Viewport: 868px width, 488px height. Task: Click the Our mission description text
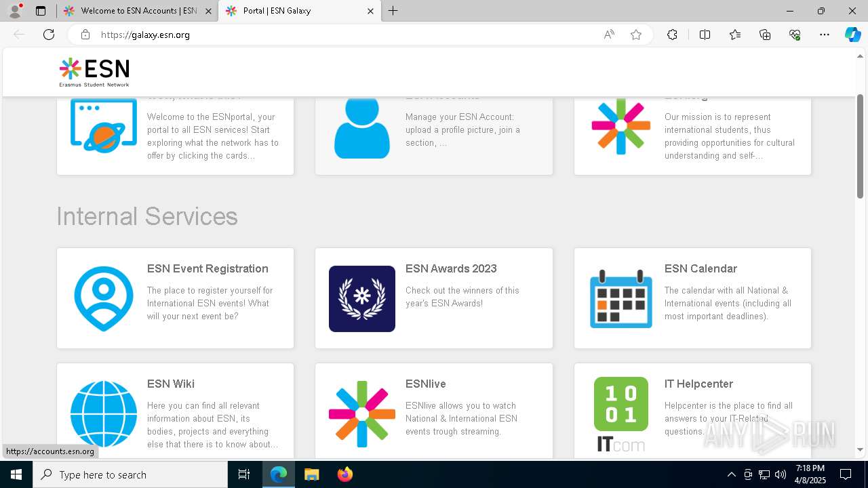tap(730, 136)
